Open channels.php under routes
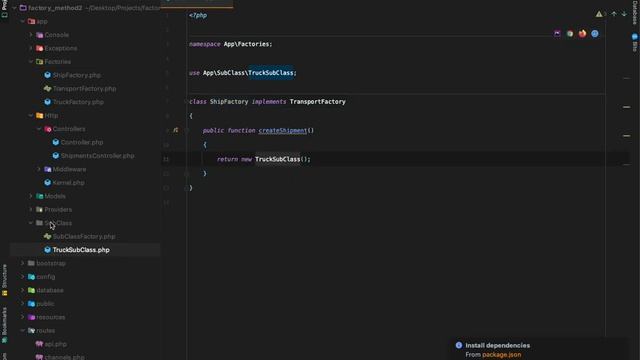Screen dimensions: 640x360 pos(64,357)
